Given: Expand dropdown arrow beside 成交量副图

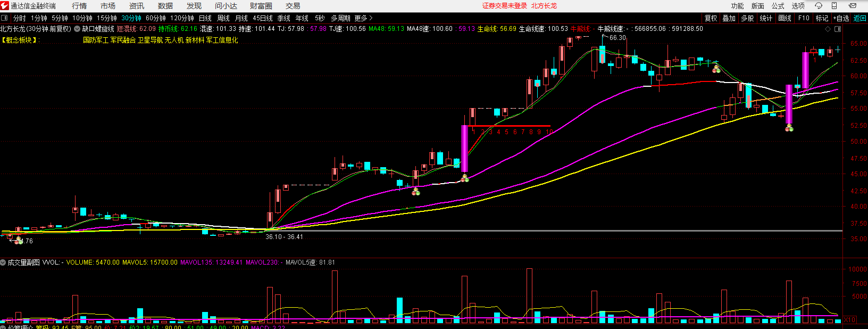Looking at the screenshot, I should [x=3, y=262].
